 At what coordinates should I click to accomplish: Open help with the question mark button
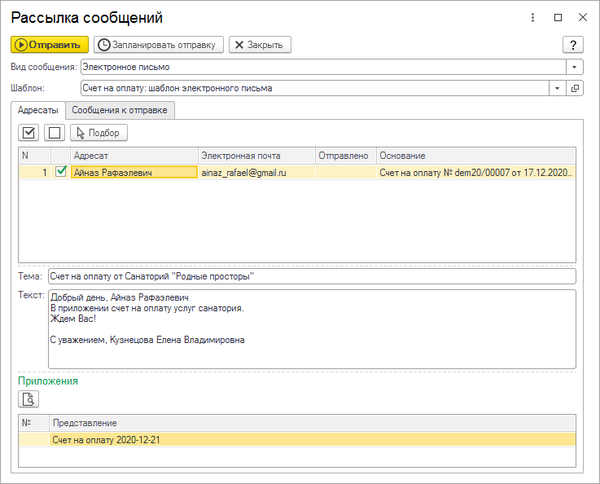click(574, 45)
